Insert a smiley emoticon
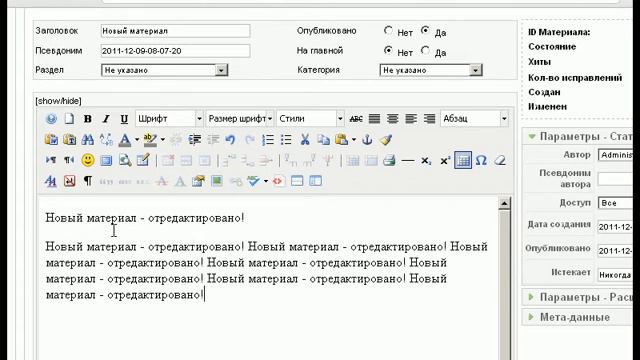The width and height of the screenshot is (640, 360). pyautogui.click(x=87, y=160)
